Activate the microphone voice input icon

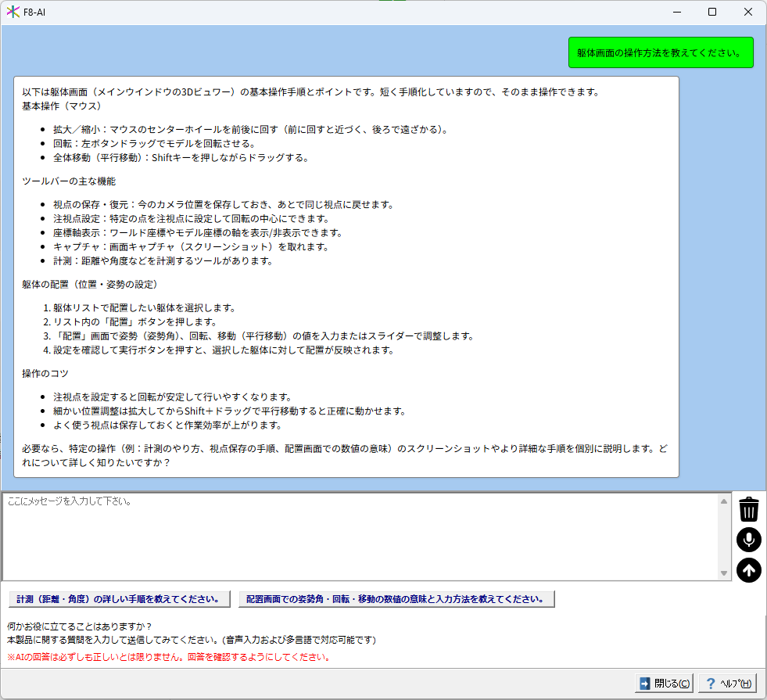click(x=748, y=540)
